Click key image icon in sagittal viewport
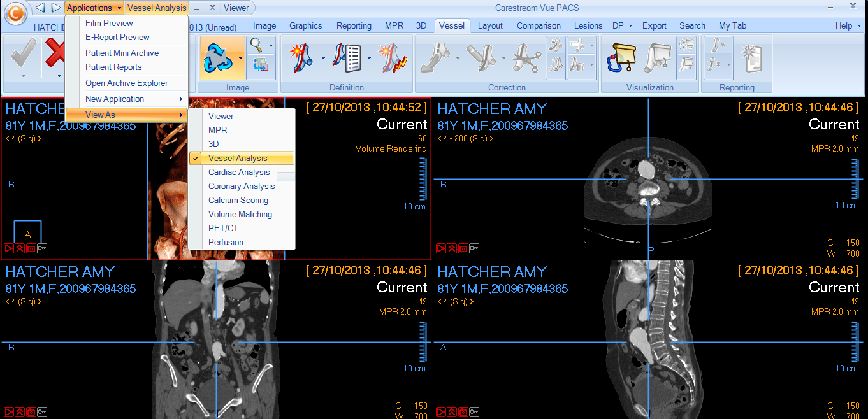This screenshot has height=419, width=868. pyautogui.click(x=474, y=412)
